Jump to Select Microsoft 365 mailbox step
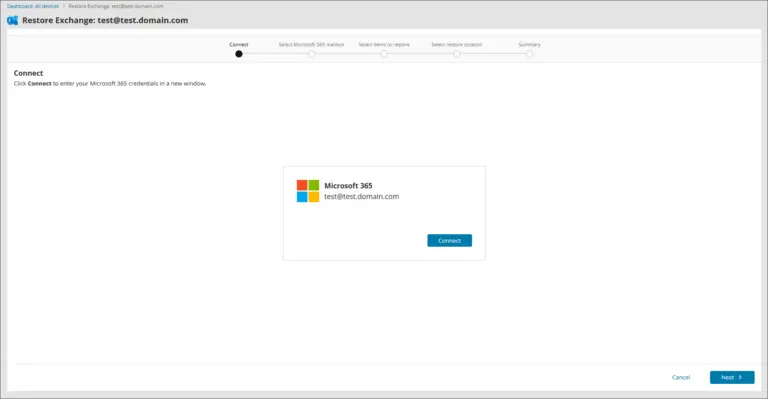Image resolution: width=768 pixels, height=399 pixels. [x=311, y=45]
